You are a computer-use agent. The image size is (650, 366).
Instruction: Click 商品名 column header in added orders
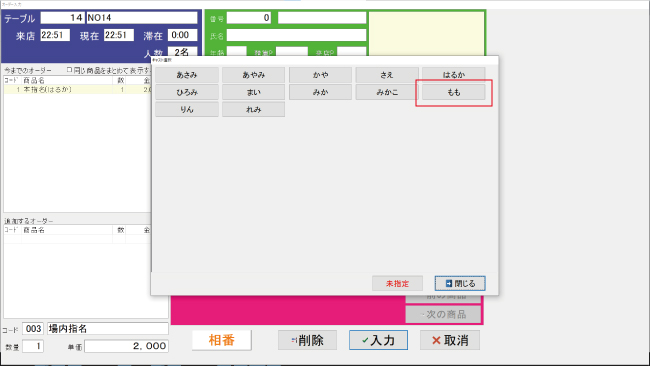tap(67, 230)
